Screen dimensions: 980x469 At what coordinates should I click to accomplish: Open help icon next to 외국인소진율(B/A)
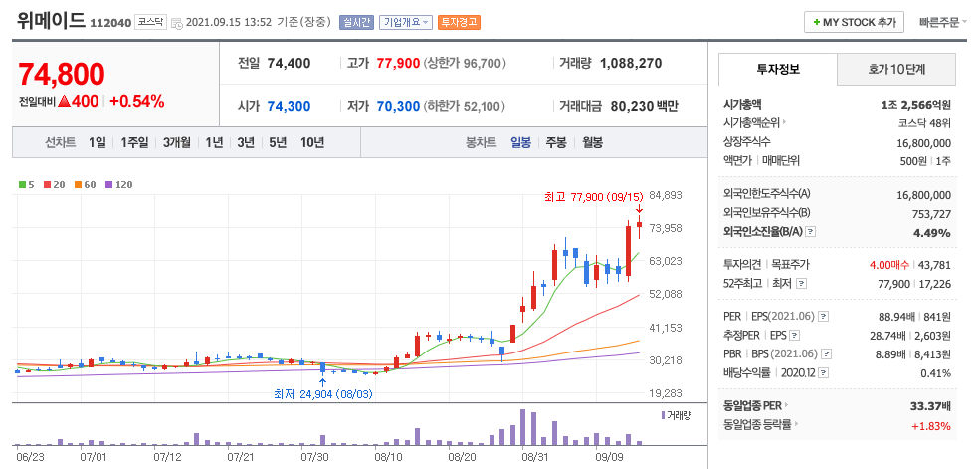coord(811,233)
